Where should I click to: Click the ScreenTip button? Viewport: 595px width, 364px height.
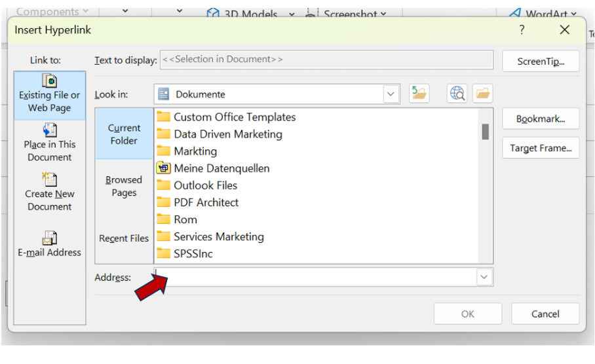tap(541, 62)
